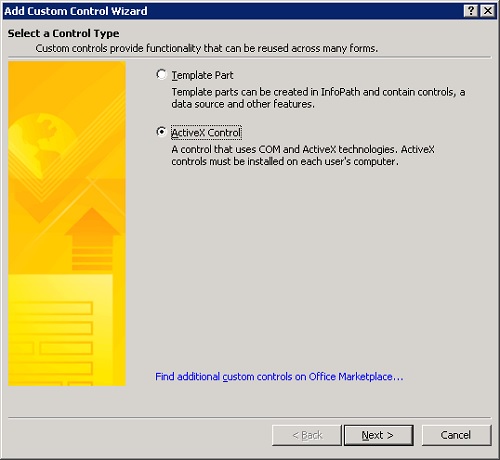This screenshot has height=460, width=500.
Task: Click the ActiveX Control option label
Action: (206, 133)
